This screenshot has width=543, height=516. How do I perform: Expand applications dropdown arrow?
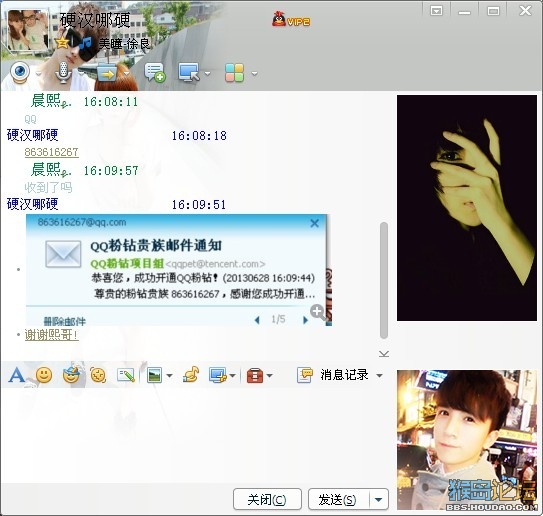(x=255, y=73)
